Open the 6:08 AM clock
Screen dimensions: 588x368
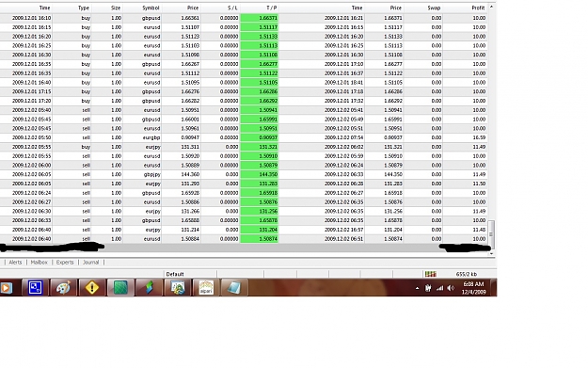tap(473, 288)
